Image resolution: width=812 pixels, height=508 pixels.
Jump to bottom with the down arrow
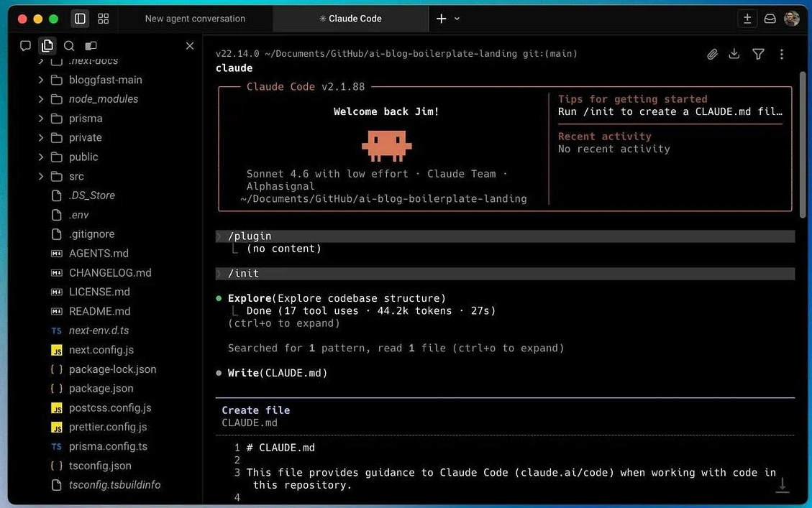tap(782, 485)
